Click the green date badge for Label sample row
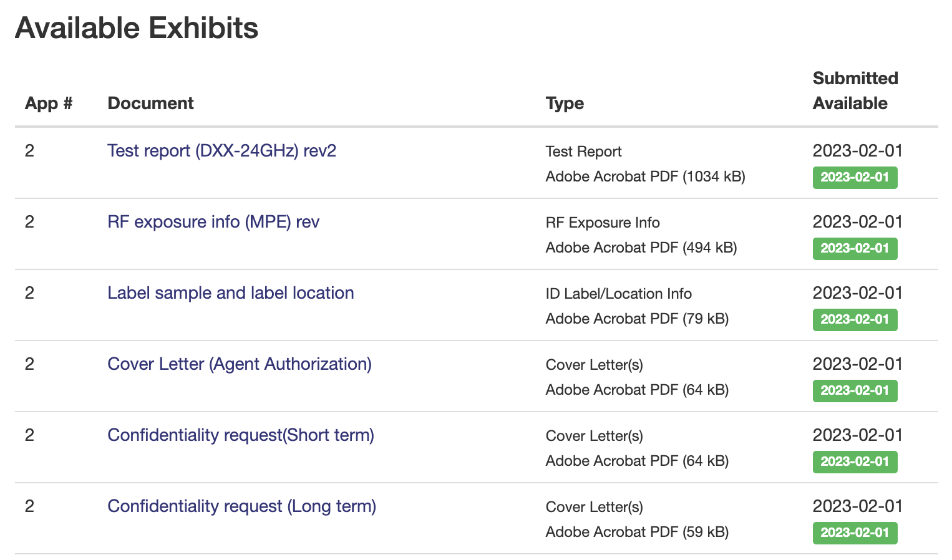The width and height of the screenshot is (952, 560). [x=855, y=319]
